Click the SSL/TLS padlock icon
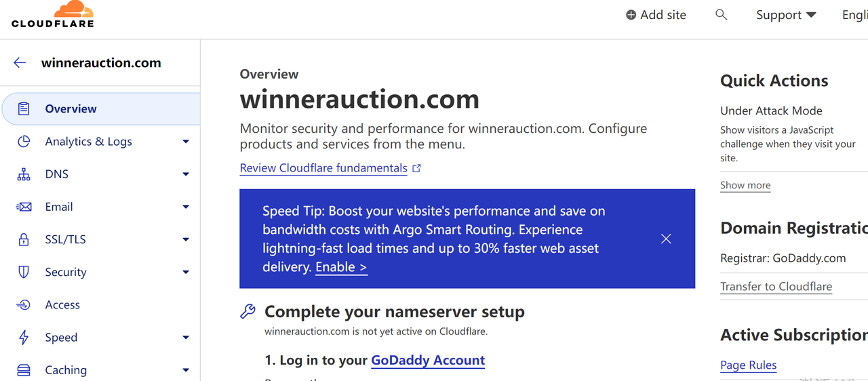This screenshot has width=868, height=381. pyautogui.click(x=24, y=239)
